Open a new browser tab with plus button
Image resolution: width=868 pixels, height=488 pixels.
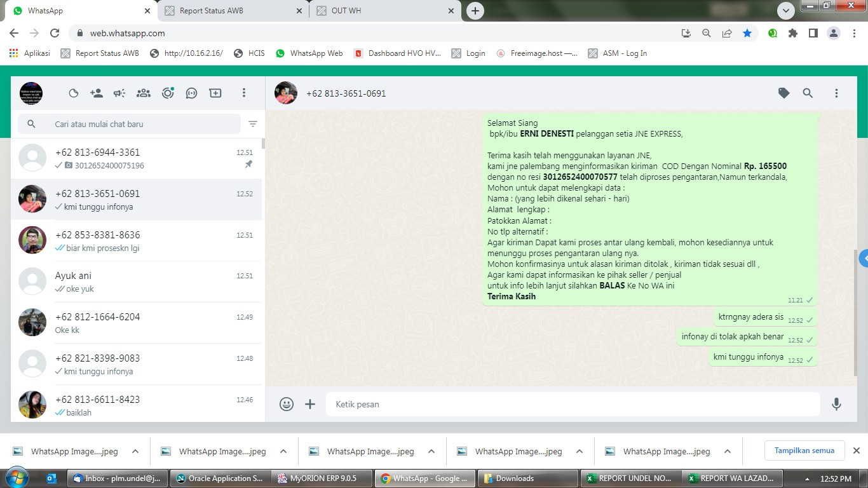475,11
